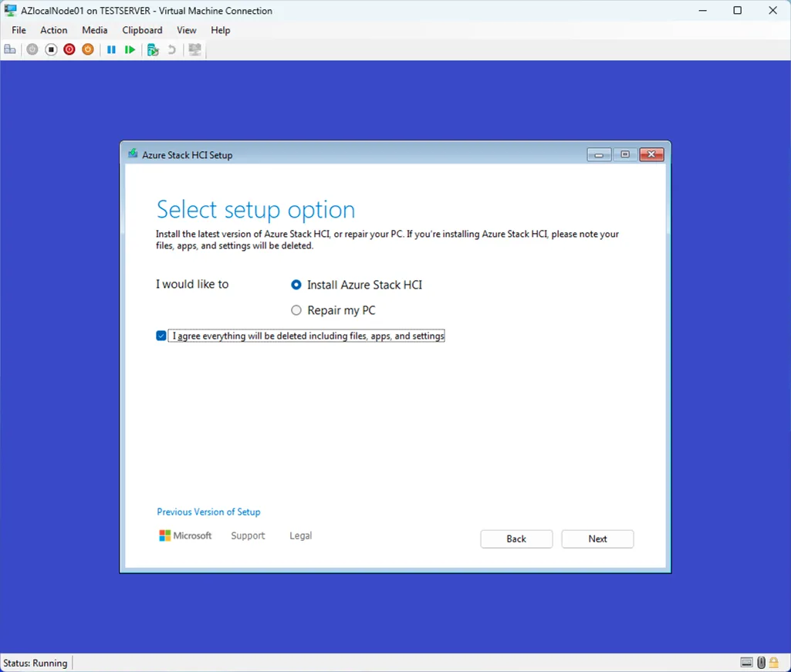
Task: Open the File menu
Action: click(x=19, y=30)
